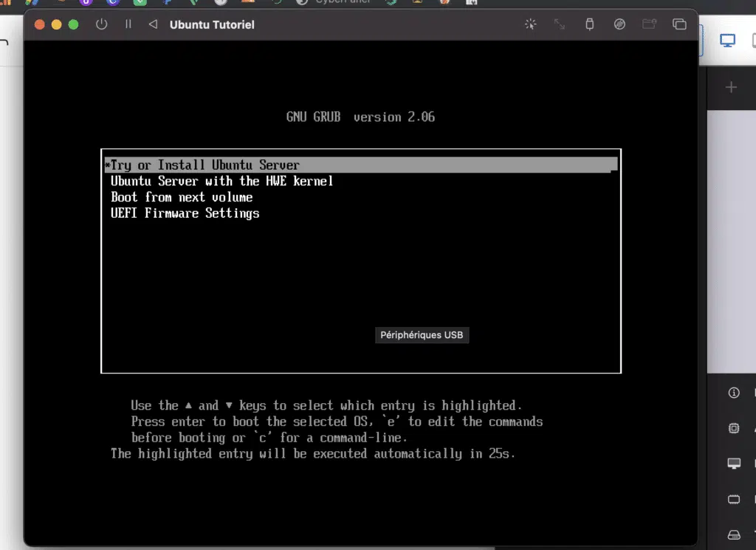Click the blue monitor icon in background window
This screenshot has width=756, height=550.
click(727, 41)
